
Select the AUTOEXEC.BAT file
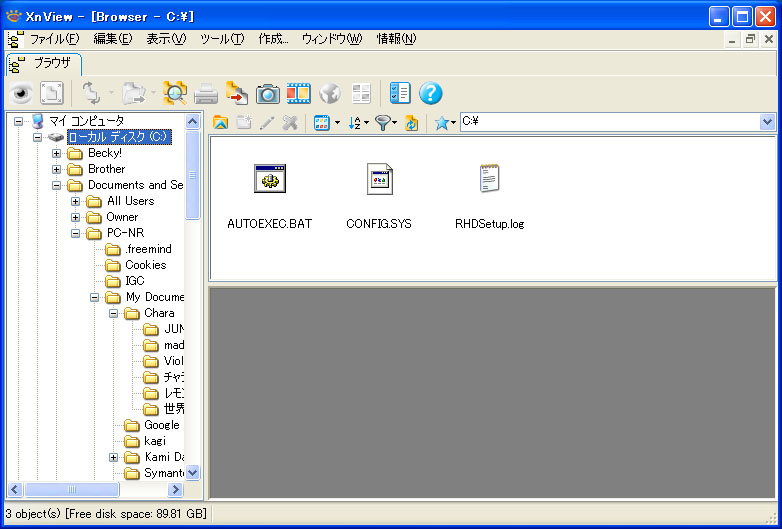click(269, 196)
